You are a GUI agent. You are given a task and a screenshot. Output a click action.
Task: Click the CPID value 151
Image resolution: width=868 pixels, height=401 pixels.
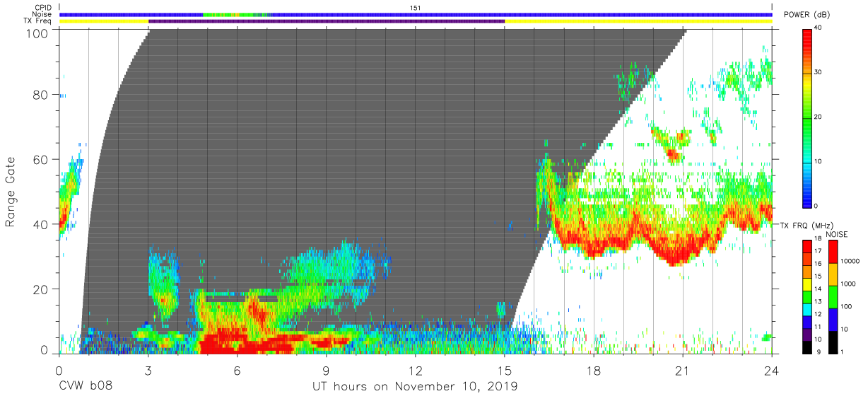pos(416,8)
